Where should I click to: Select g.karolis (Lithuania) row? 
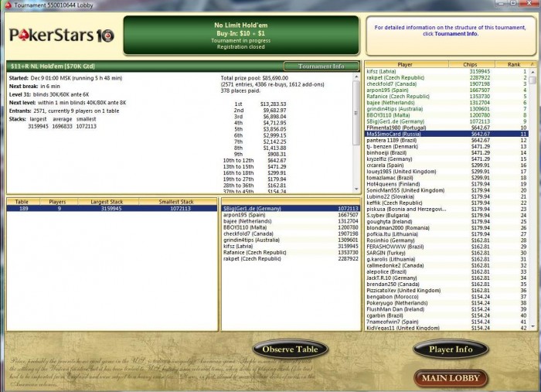[x=447, y=259]
